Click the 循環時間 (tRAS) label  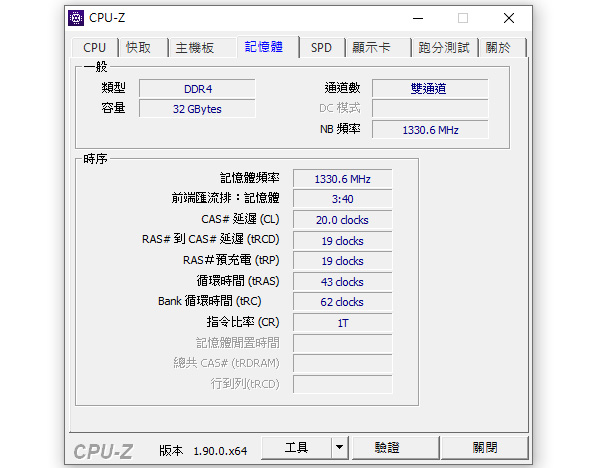point(238,280)
